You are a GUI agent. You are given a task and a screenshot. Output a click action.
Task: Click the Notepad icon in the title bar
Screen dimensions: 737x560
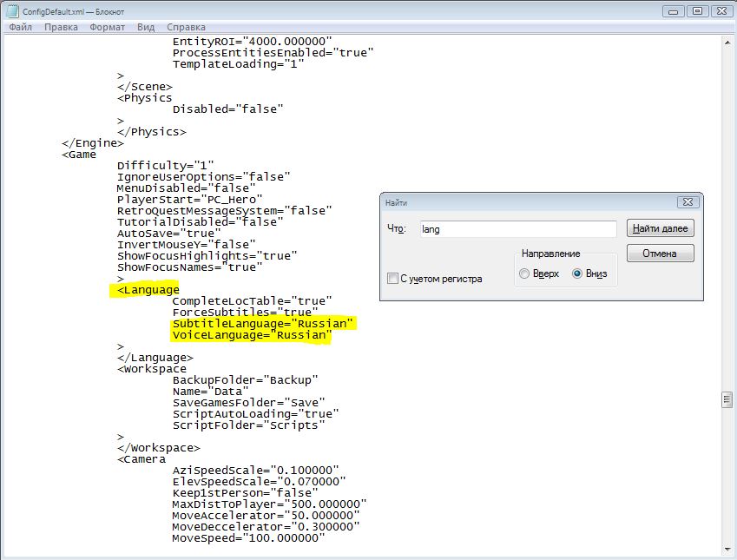(12, 11)
